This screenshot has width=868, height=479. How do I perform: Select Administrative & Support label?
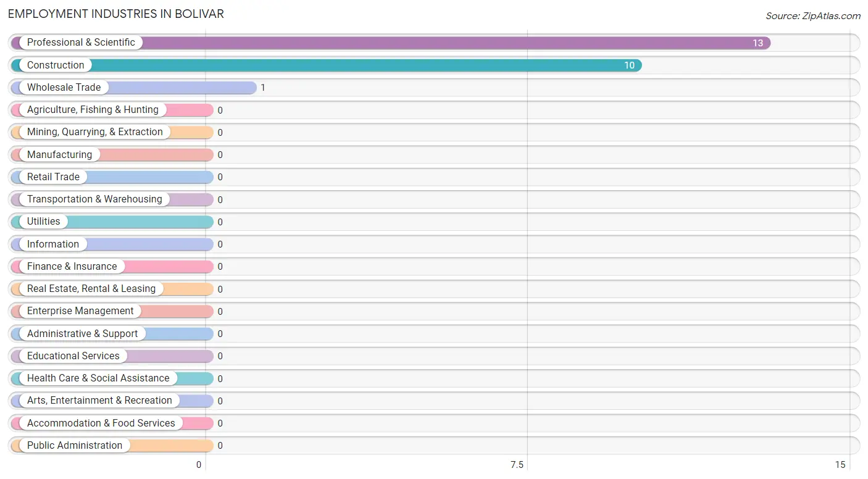(83, 333)
